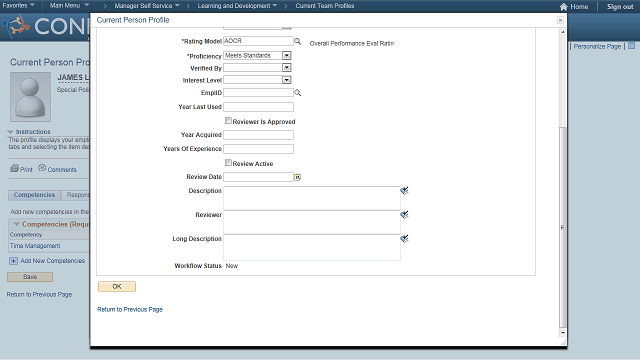Open the Main Menu dropdown
The width and height of the screenshot is (640, 360).
coord(69,5)
